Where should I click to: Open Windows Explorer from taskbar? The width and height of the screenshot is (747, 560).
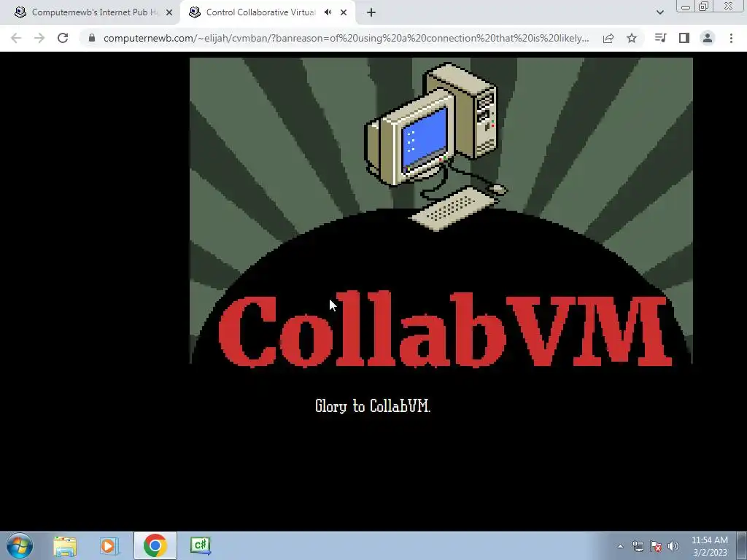(65, 546)
